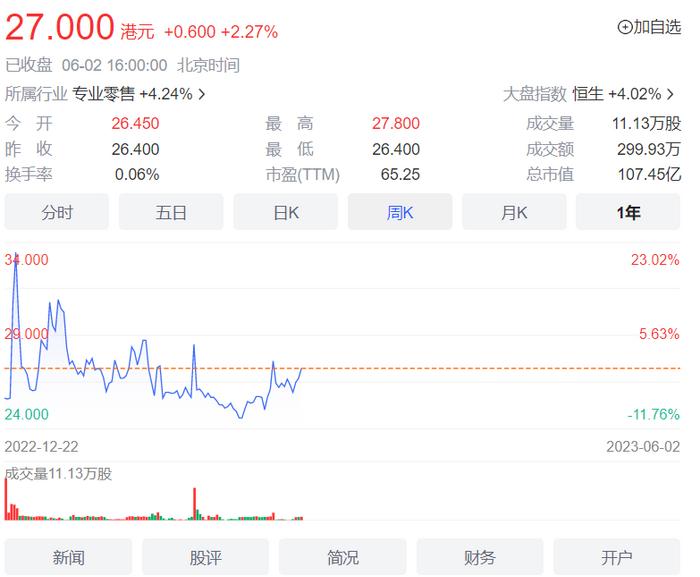The image size is (700, 577).
Task: Show the 日K candlestick tab
Action: click(286, 212)
